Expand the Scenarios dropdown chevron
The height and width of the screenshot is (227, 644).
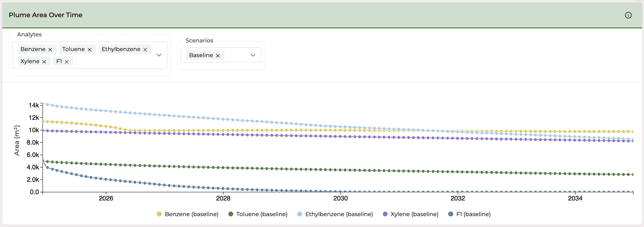(x=253, y=55)
